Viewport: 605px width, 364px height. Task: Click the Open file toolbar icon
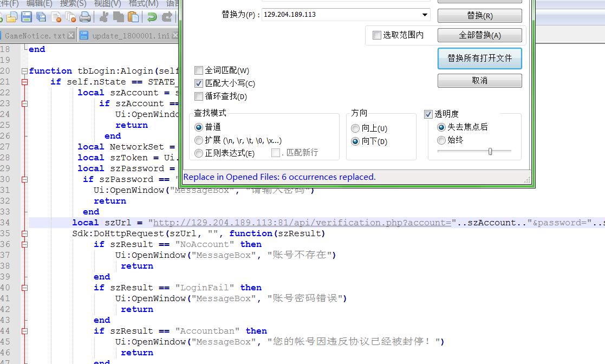coord(12,17)
